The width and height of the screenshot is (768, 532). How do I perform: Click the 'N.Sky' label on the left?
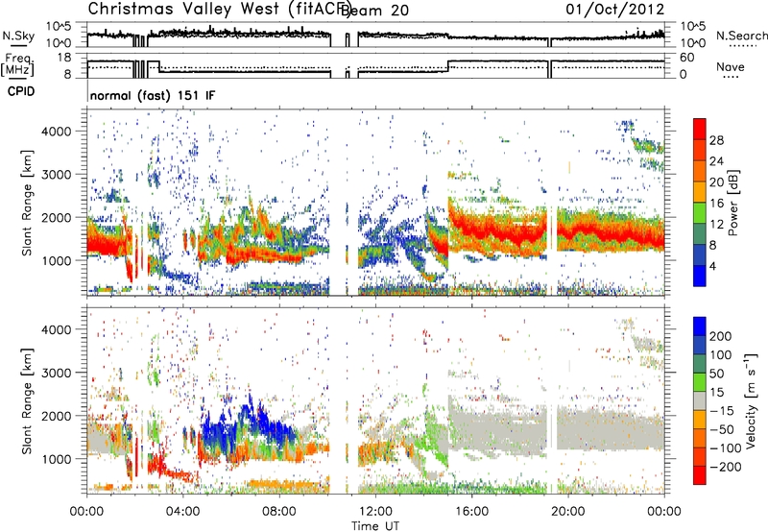[x=18, y=36]
